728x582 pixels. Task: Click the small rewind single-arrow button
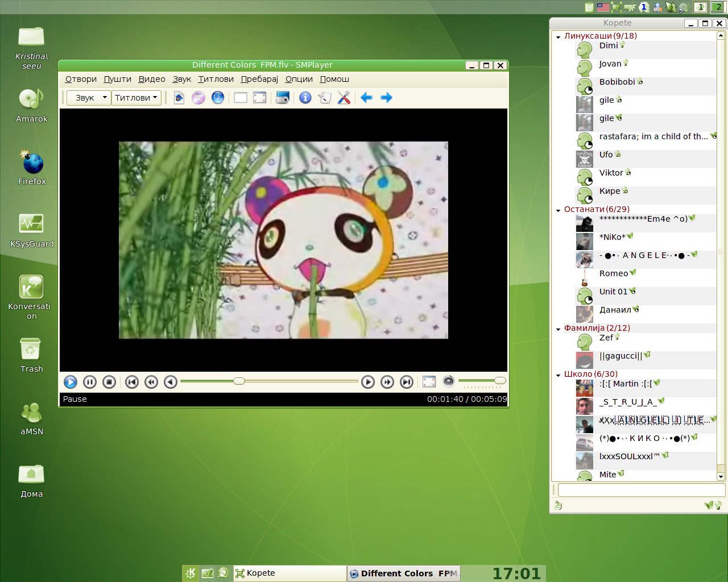[x=171, y=382]
